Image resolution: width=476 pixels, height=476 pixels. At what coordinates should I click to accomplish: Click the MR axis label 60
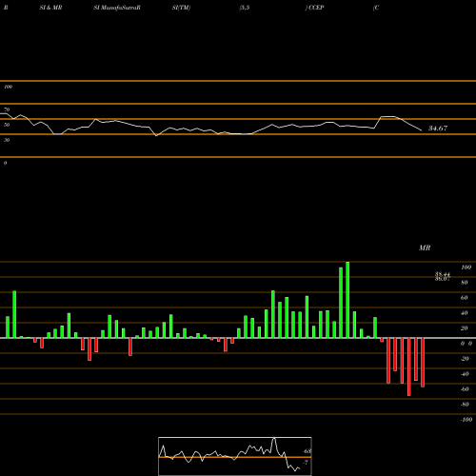point(465,298)
